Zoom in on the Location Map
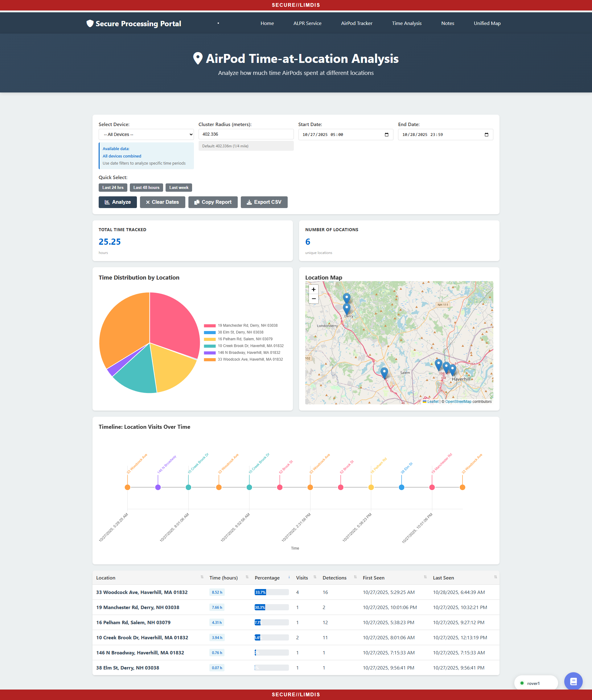 [313, 289]
